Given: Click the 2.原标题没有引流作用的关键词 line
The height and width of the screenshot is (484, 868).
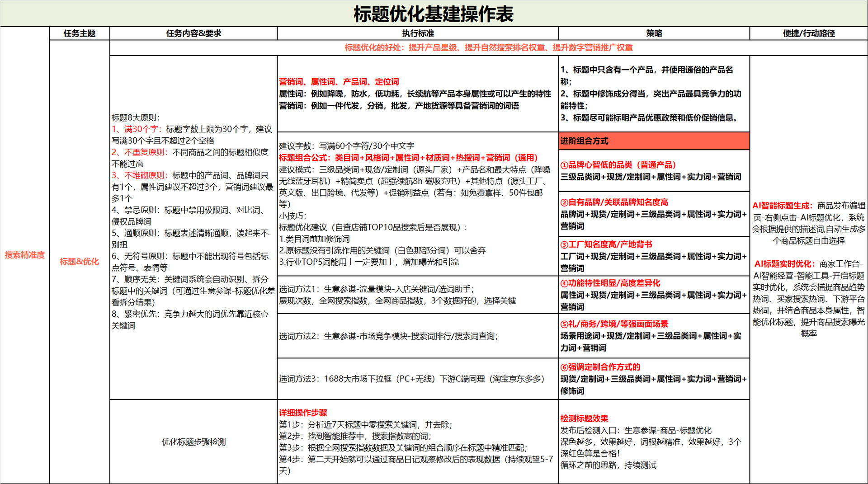Looking at the screenshot, I should click(x=382, y=250).
